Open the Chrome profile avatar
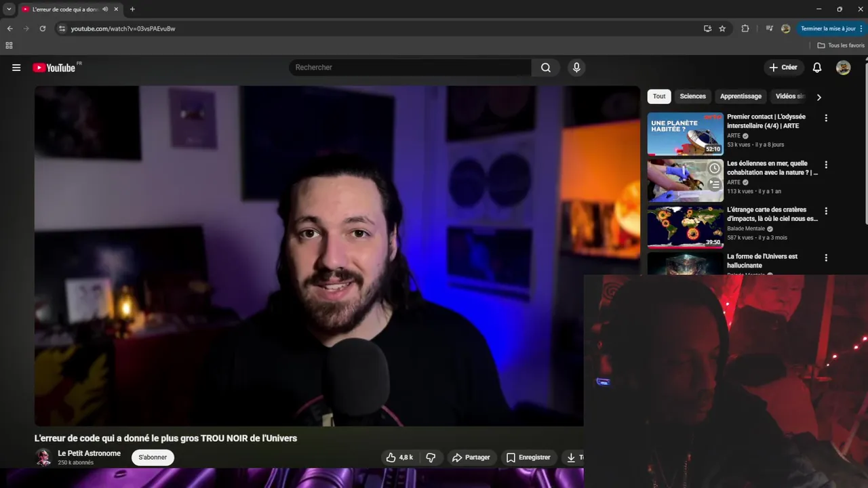The height and width of the screenshot is (488, 868). 786,28
